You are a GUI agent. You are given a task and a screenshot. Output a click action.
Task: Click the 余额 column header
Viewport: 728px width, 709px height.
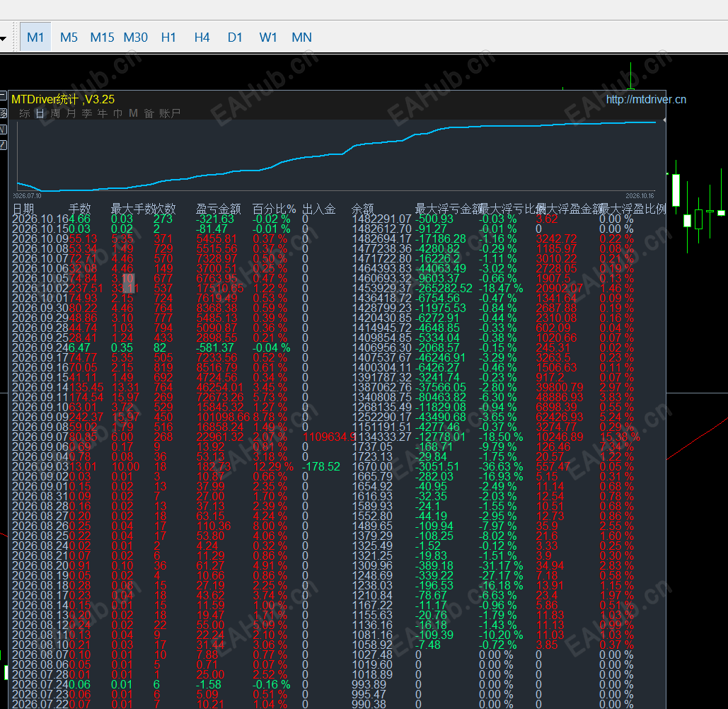[363, 209]
